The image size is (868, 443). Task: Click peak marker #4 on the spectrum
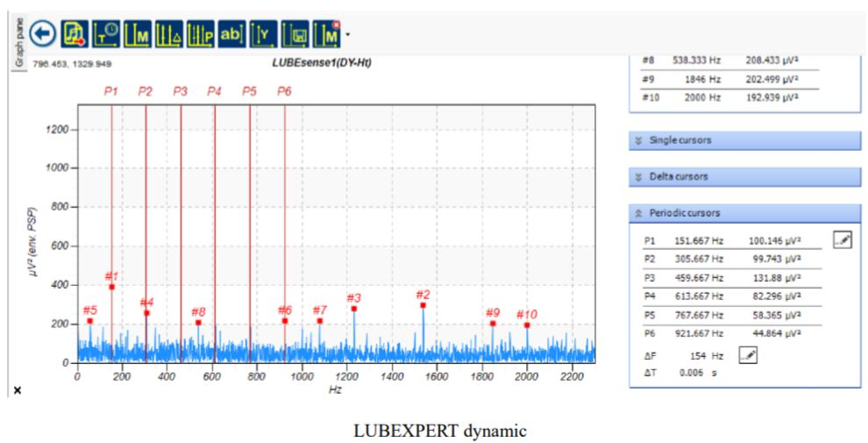point(146,313)
